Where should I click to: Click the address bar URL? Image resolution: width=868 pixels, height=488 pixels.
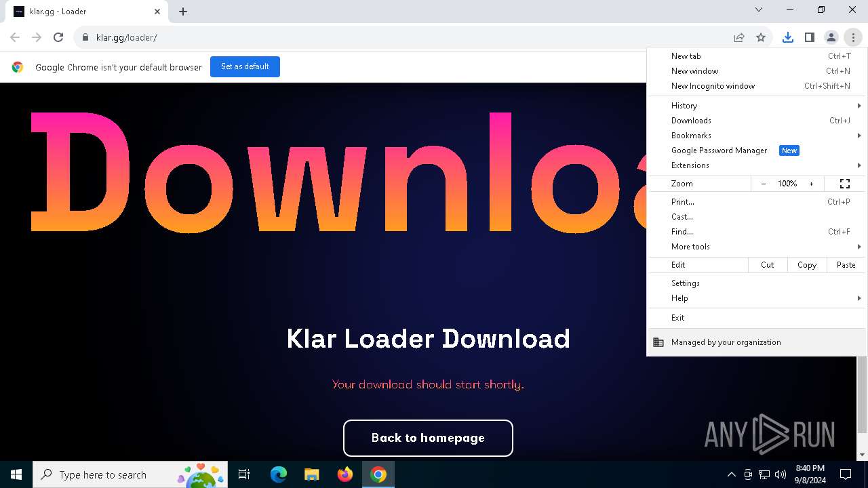coord(127,37)
